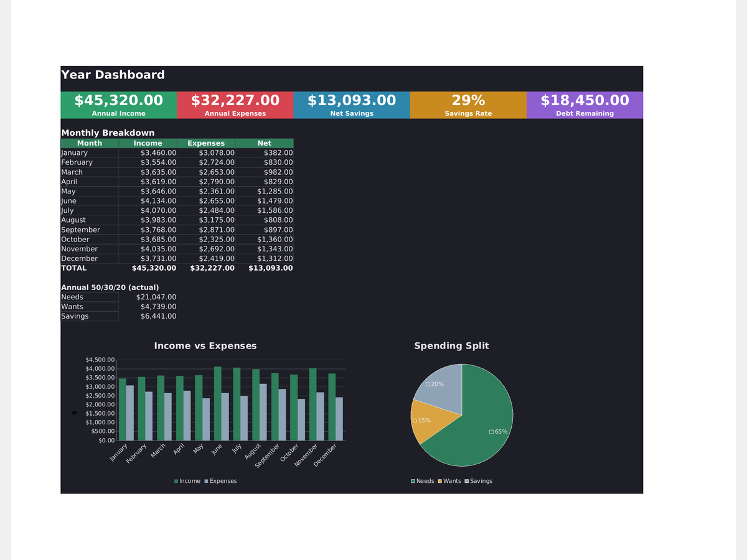Click the $32,227.00 Annual Expenses card
Screen dimensions: 747x560
pos(235,105)
